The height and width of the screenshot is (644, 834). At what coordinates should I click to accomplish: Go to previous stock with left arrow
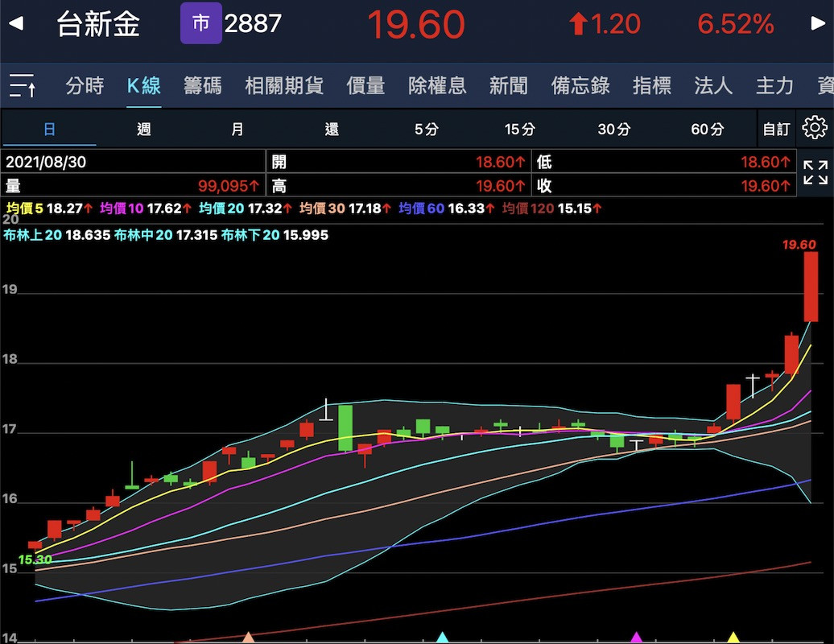(16, 23)
